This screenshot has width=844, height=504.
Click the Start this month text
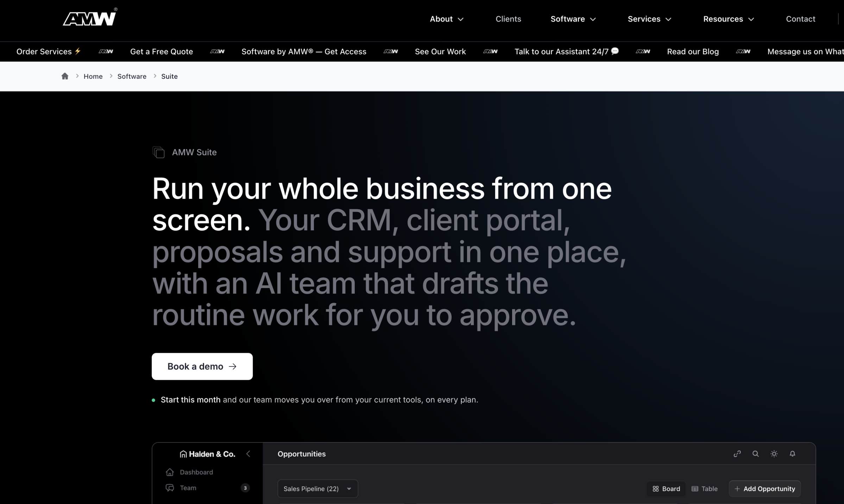pos(190,400)
